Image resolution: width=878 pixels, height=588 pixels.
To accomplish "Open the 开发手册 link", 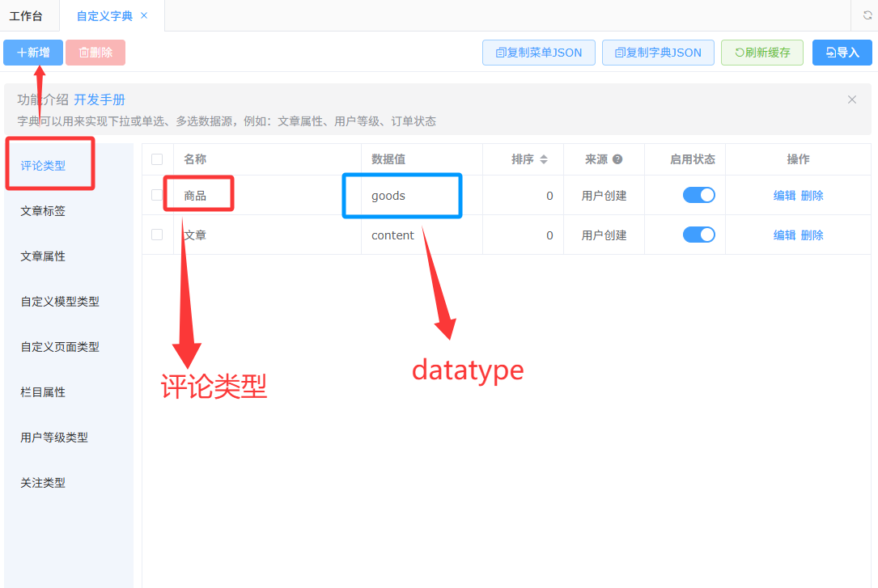I will 100,99.
